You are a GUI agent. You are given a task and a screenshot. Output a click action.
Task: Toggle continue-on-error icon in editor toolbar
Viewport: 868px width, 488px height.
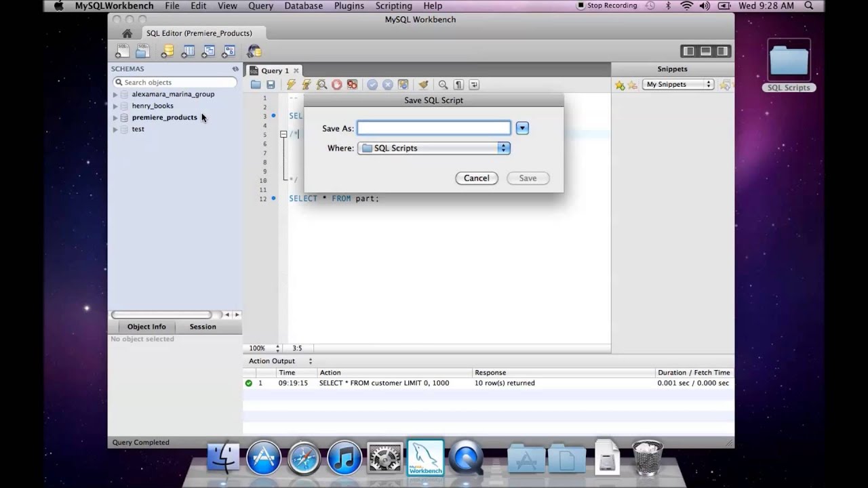[x=352, y=85]
